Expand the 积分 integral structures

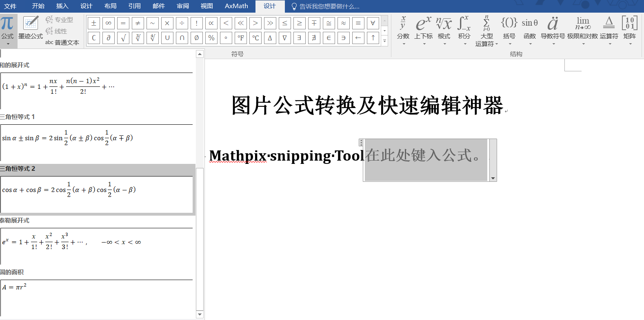tap(464, 31)
